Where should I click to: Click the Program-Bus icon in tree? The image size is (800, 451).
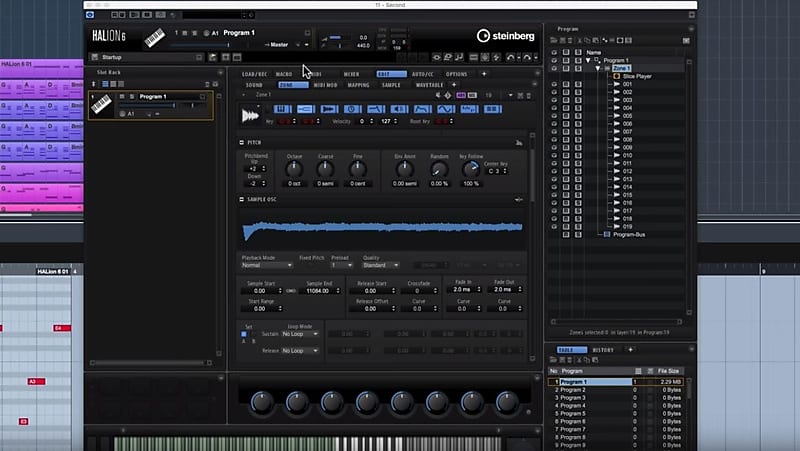click(x=606, y=234)
